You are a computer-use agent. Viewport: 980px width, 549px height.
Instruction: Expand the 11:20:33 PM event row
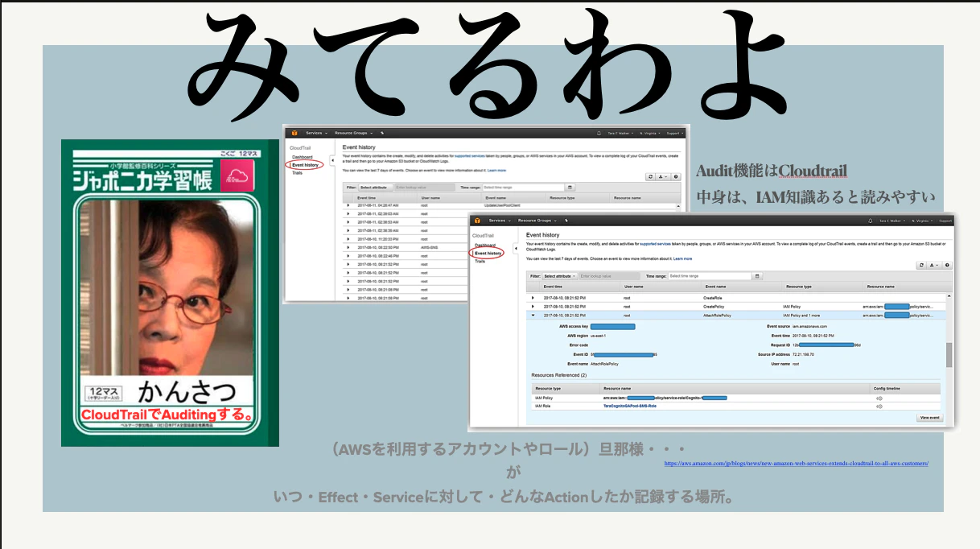pos(348,239)
